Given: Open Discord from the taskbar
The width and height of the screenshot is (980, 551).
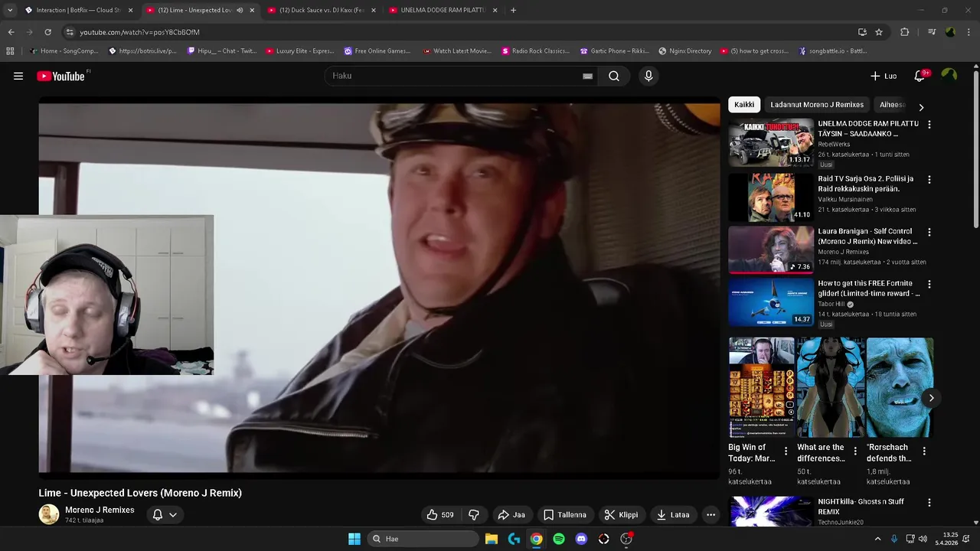Looking at the screenshot, I should [581, 539].
